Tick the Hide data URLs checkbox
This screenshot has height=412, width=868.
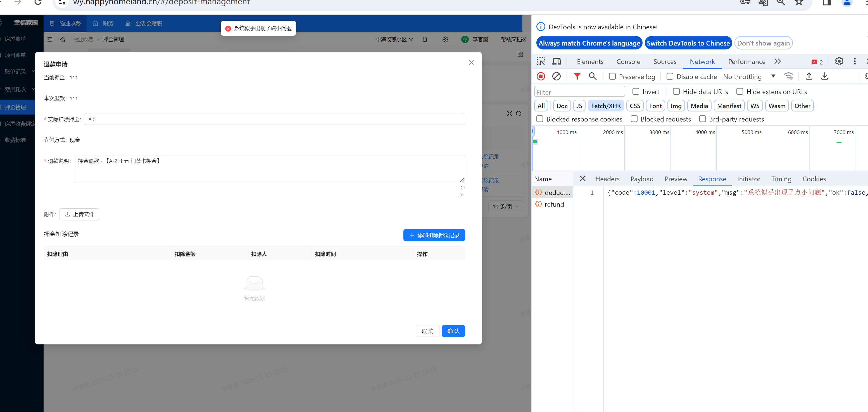(676, 92)
